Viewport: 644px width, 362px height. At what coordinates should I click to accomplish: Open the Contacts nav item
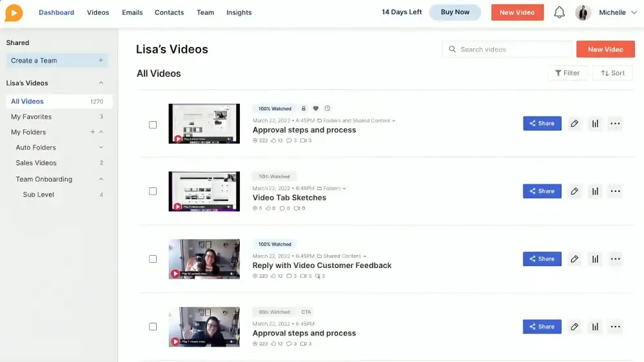click(x=169, y=13)
